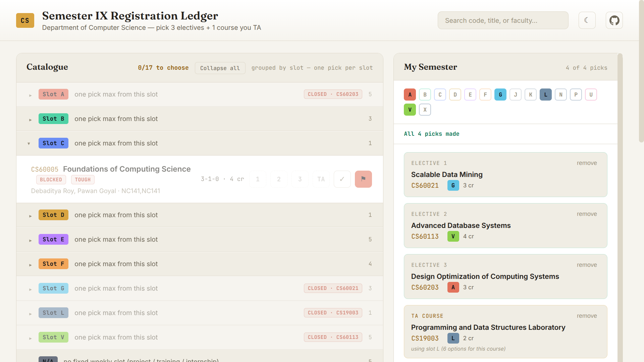This screenshot has width=644, height=362.
Task: Focus the course search field
Action: click(503, 20)
